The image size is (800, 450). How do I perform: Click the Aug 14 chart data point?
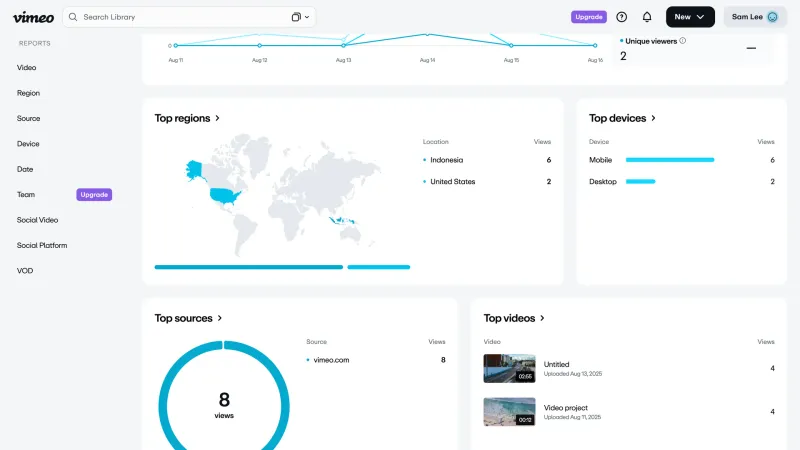click(428, 35)
